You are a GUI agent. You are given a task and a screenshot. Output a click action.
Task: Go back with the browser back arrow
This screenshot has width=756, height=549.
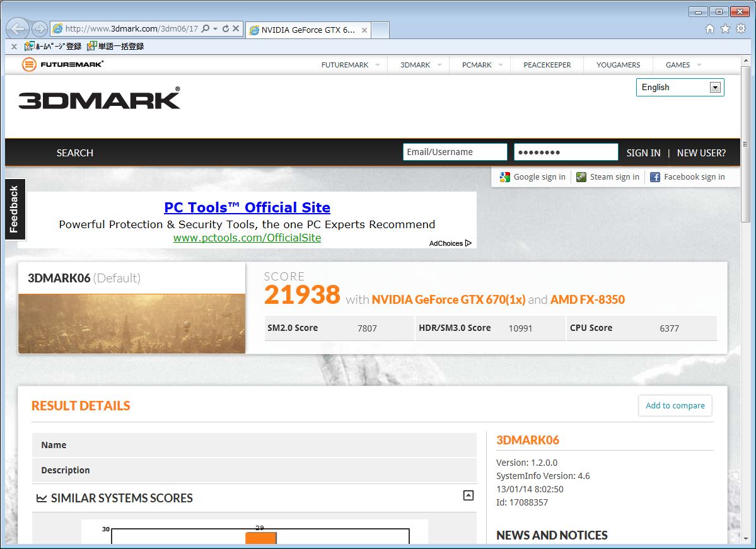18,29
